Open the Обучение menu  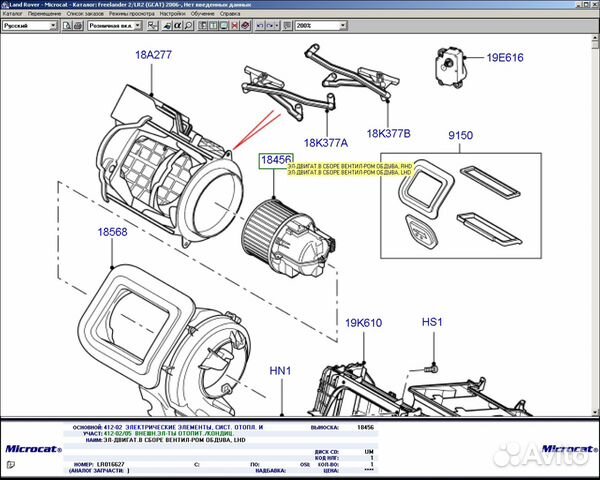[x=202, y=13]
